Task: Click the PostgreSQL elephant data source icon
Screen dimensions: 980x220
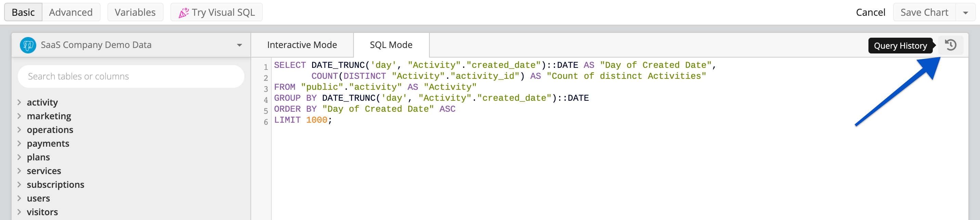Action: coord(28,45)
